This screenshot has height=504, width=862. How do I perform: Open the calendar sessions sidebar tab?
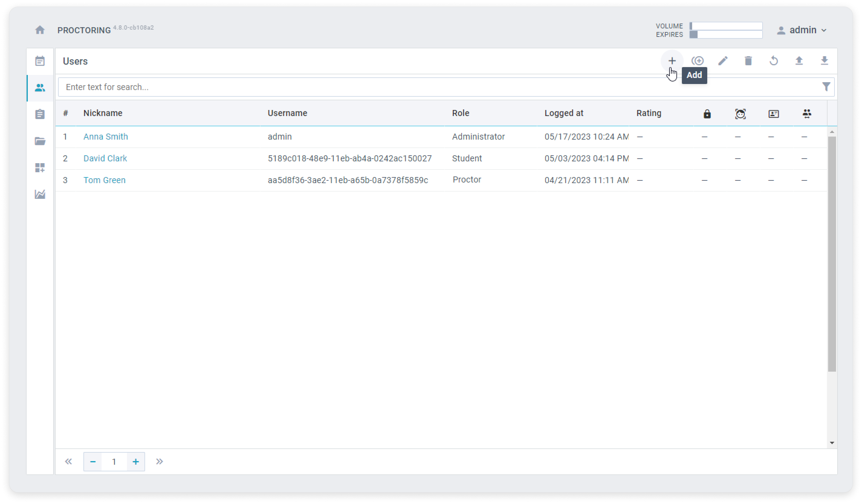click(40, 61)
